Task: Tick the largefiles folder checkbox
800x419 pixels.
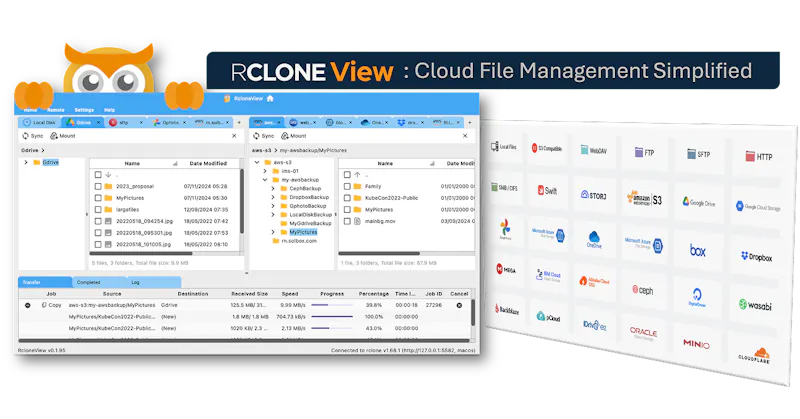Action: coord(98,210)
